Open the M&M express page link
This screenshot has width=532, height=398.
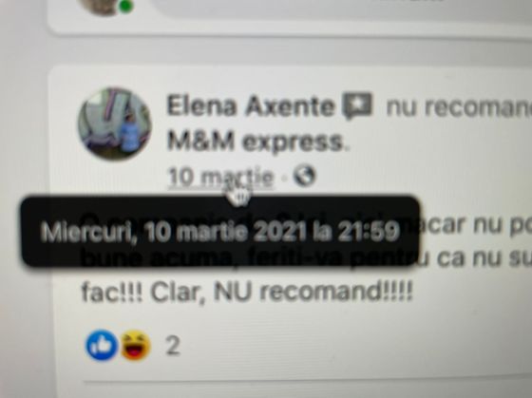pos(256,142)
